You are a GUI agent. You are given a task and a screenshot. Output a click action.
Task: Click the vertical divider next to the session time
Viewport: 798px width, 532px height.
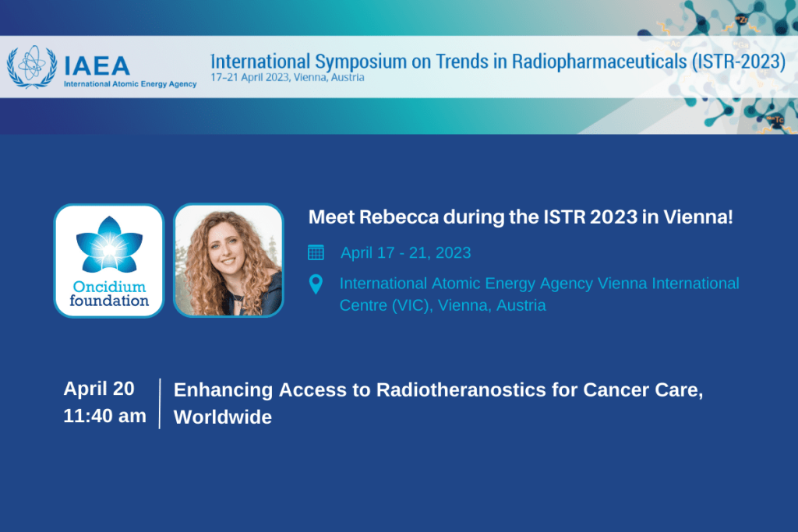point(160,403)
